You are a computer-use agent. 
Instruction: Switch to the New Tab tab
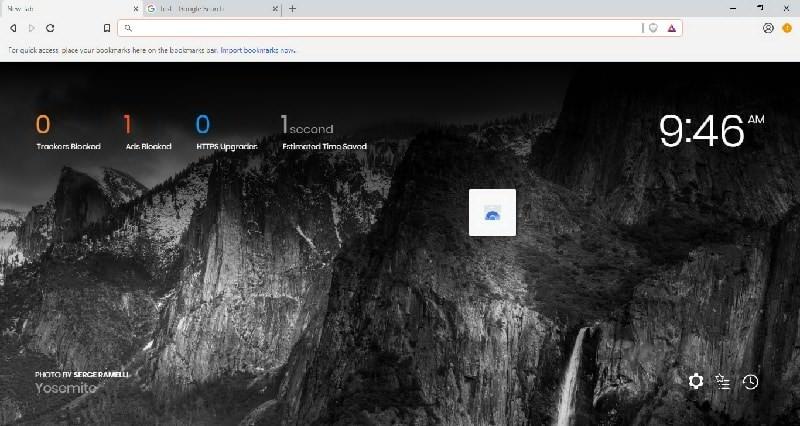click(69, 9)
